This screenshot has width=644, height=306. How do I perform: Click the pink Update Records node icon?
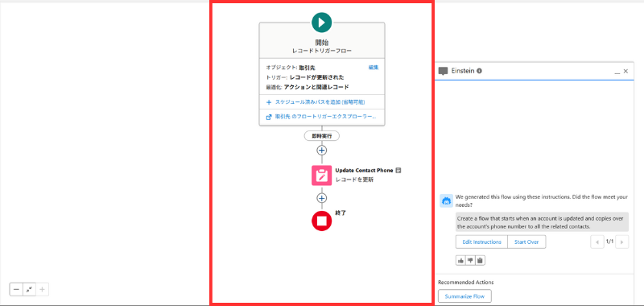pyautogui.click(x=321, y=176)
